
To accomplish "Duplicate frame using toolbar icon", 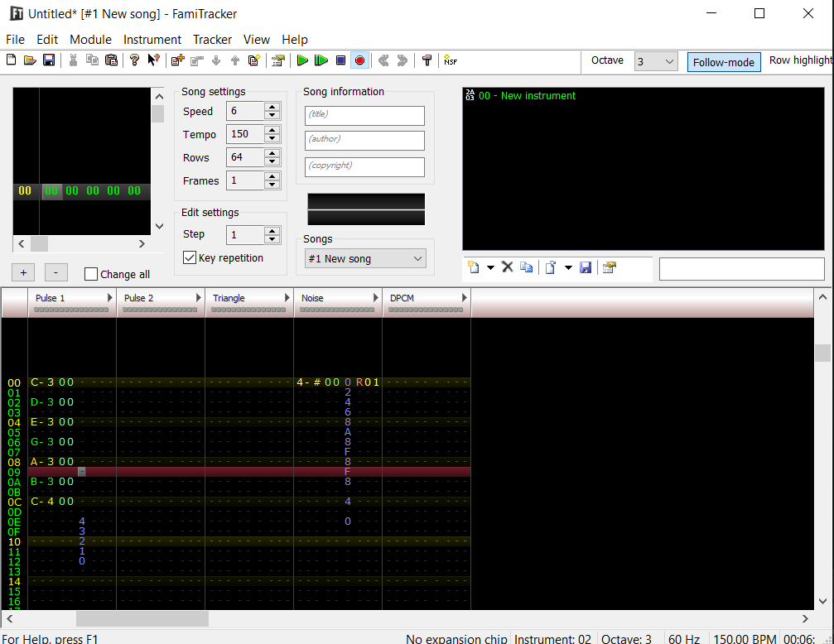I will [x=254, y=60].
